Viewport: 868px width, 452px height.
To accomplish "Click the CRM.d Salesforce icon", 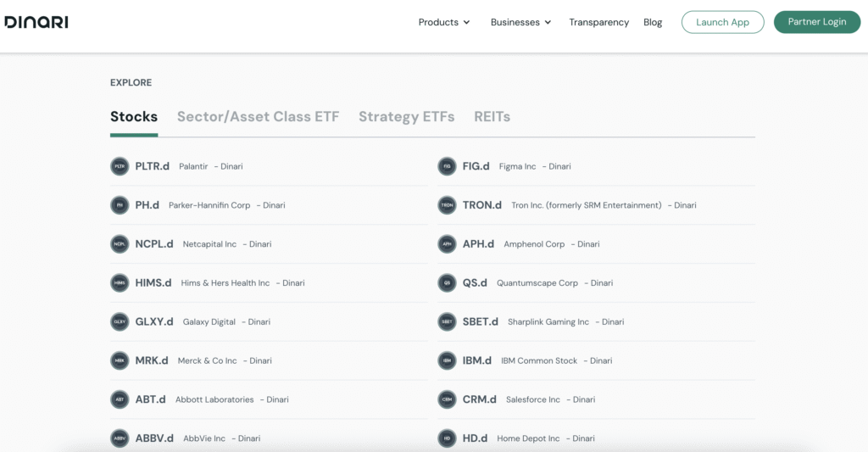I will pos(447,399).
